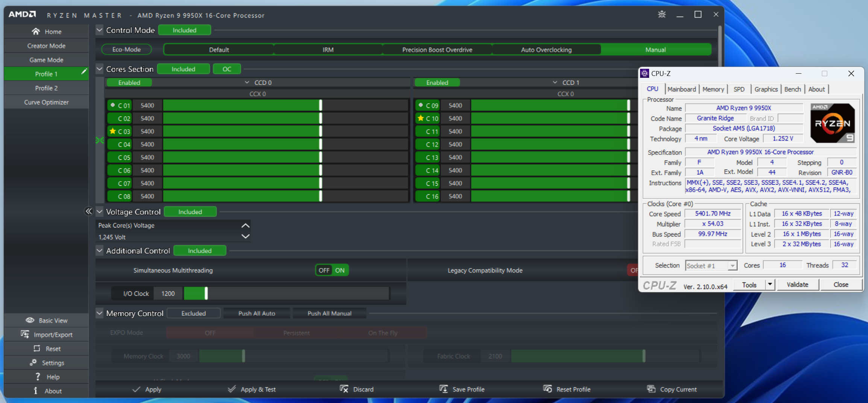Toggle the OC button in Cores Section
The image size is (868, 403).
click(x=227, y=69)
